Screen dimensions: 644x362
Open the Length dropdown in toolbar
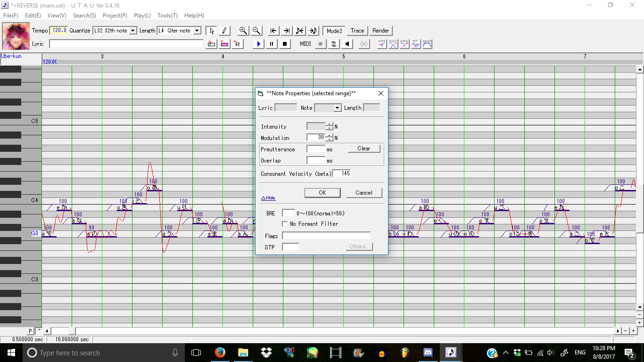tap(197, 31)
